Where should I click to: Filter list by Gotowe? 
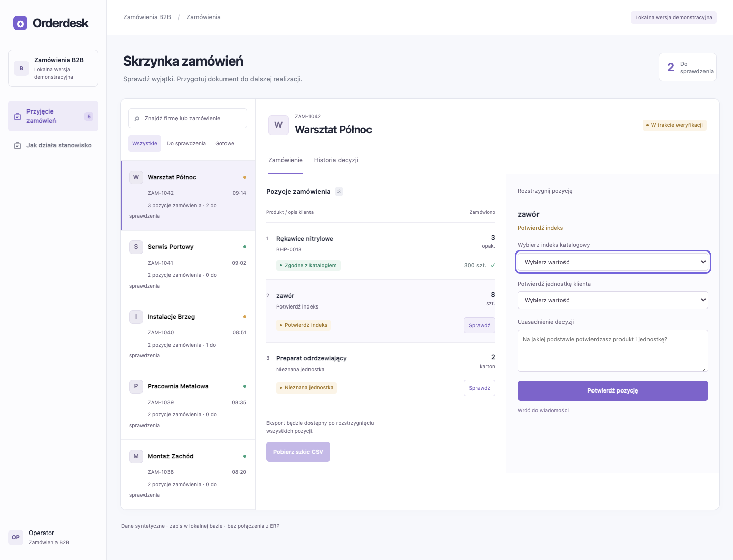[x=224, y=144]
